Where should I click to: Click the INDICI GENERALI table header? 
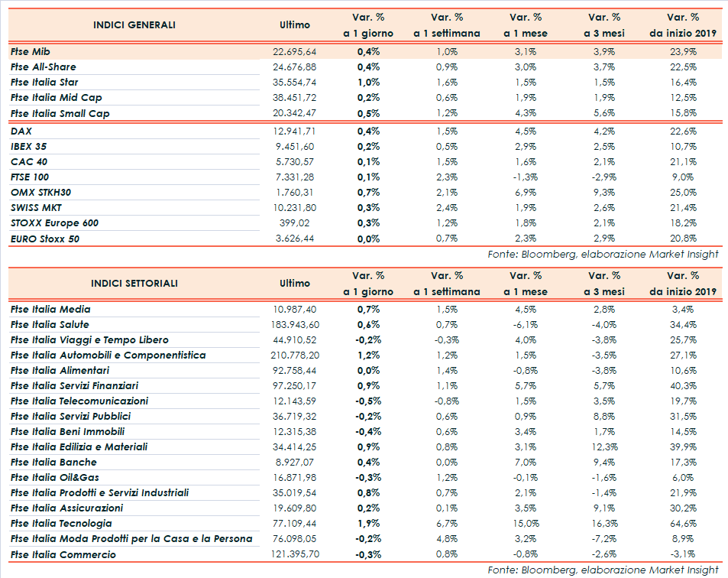pos(134,24)
